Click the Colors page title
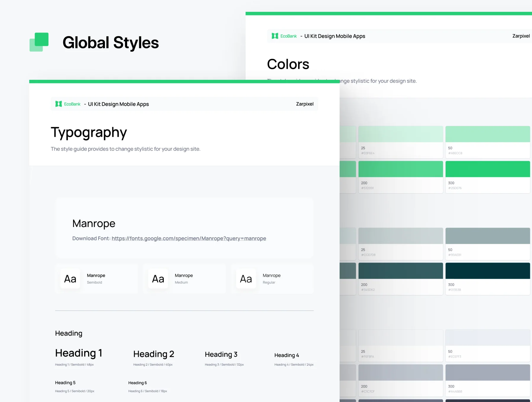 pos(288,64)
